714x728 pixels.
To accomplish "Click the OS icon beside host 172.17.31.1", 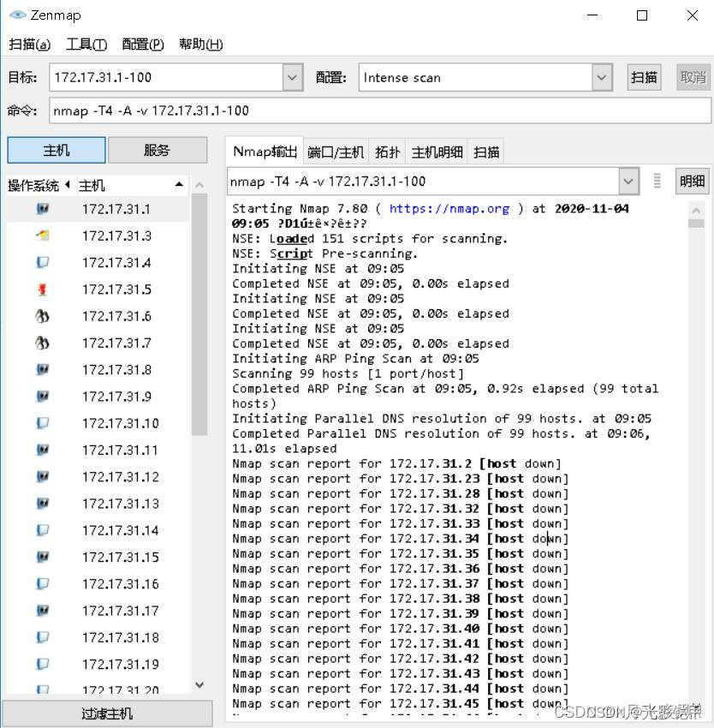I will 42,209.
